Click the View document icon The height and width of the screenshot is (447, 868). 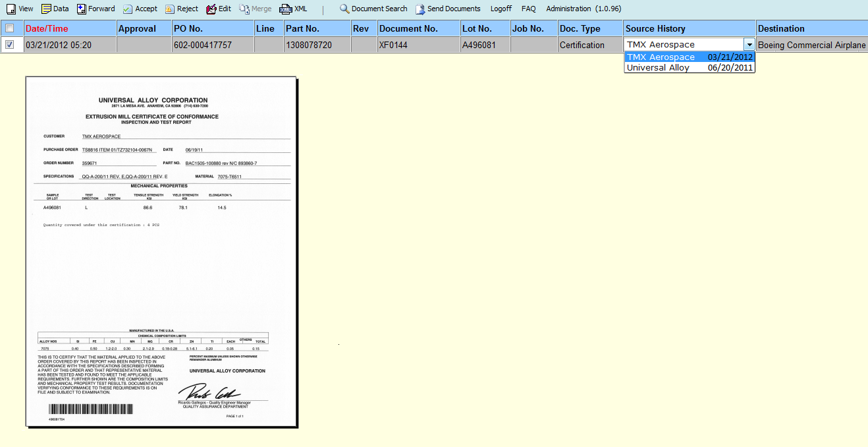(x=11, y=9)
